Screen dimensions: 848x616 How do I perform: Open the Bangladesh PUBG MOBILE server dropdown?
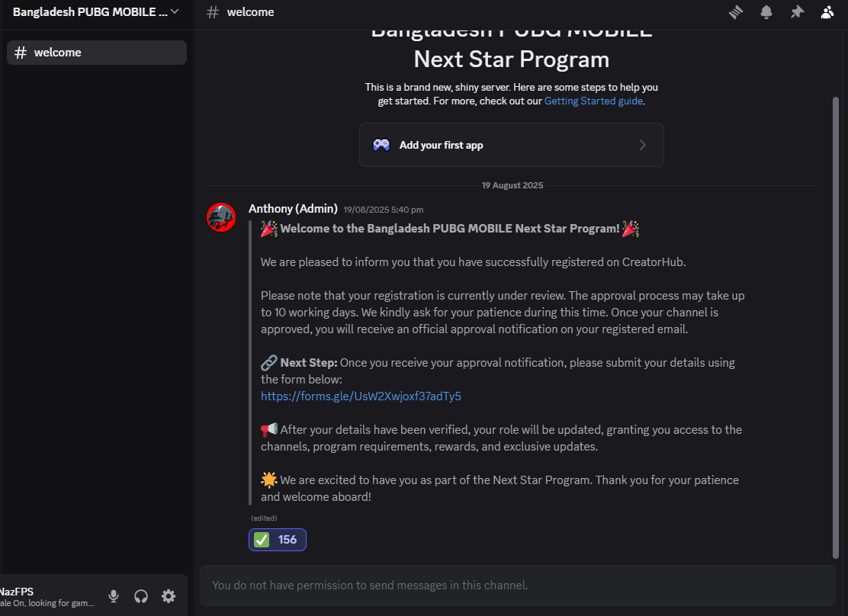click(x=95, y=12)
